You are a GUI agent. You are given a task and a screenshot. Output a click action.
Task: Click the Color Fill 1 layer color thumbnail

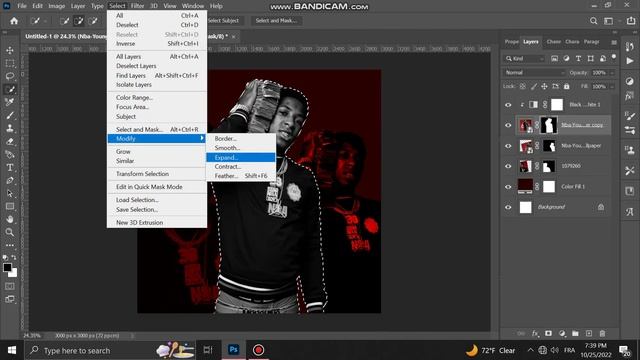pyautogui.click(x=525, y=186)
